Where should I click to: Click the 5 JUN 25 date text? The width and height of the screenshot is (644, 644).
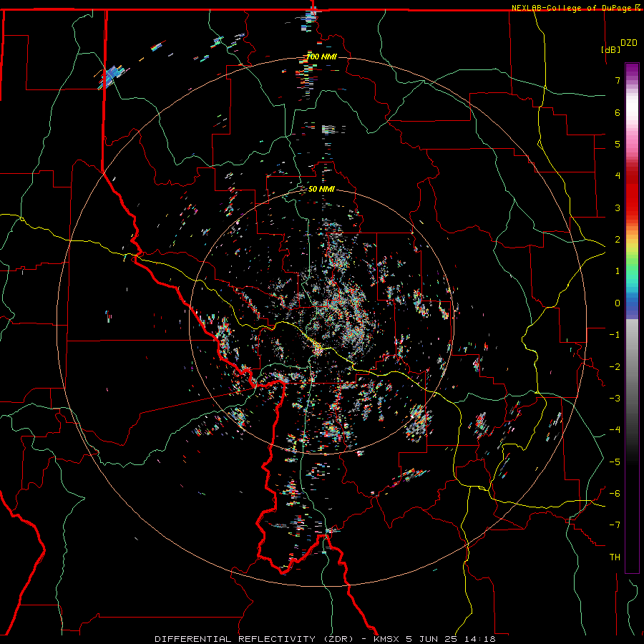(x=432, y=639)
